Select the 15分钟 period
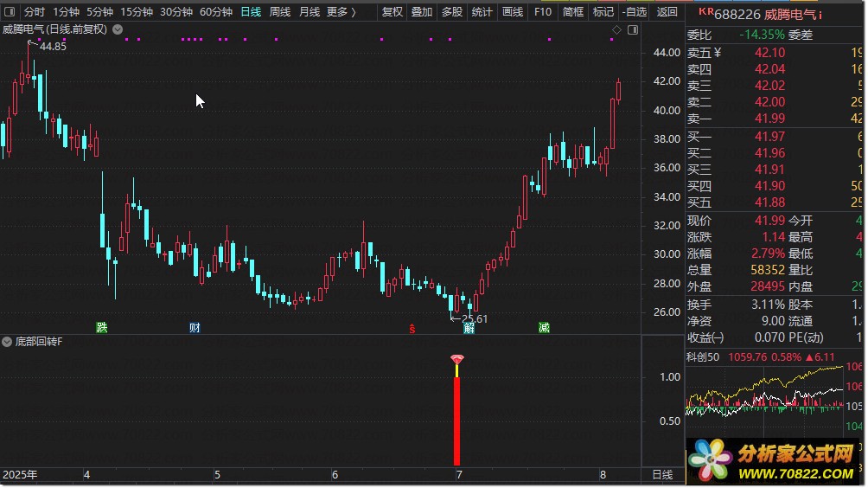Image resolution: width=868 pixels, height=488 pixels. pyautogui.click(x=137, y=11)
